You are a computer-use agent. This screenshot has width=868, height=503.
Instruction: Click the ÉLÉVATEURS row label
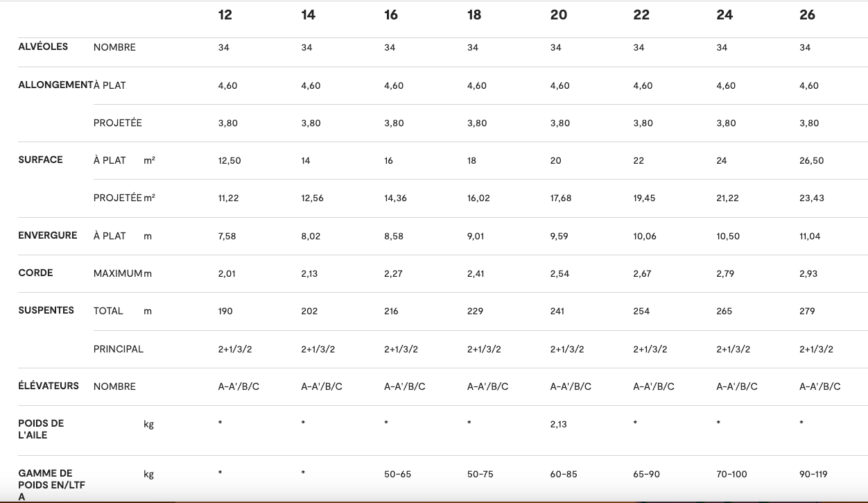pos(49,386)
